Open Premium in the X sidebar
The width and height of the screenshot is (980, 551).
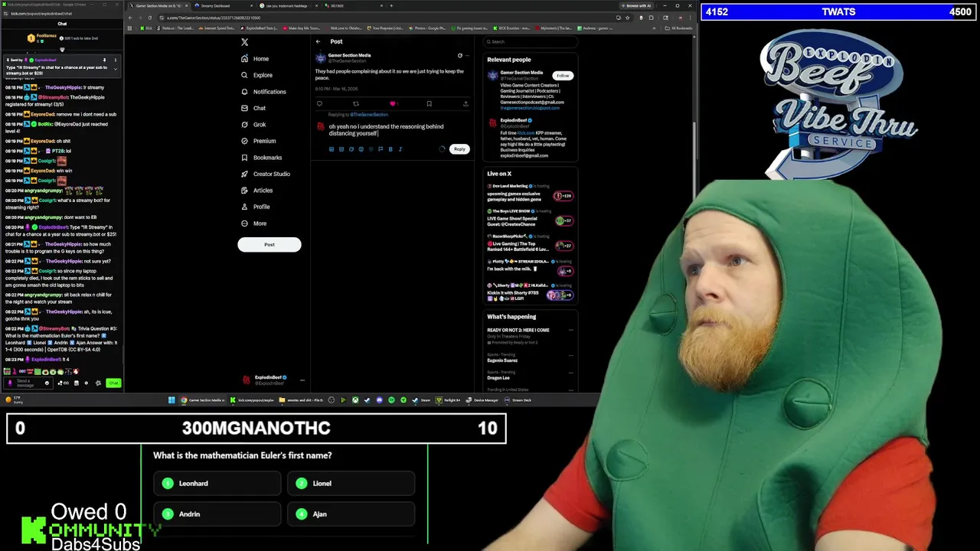(257, 141)
